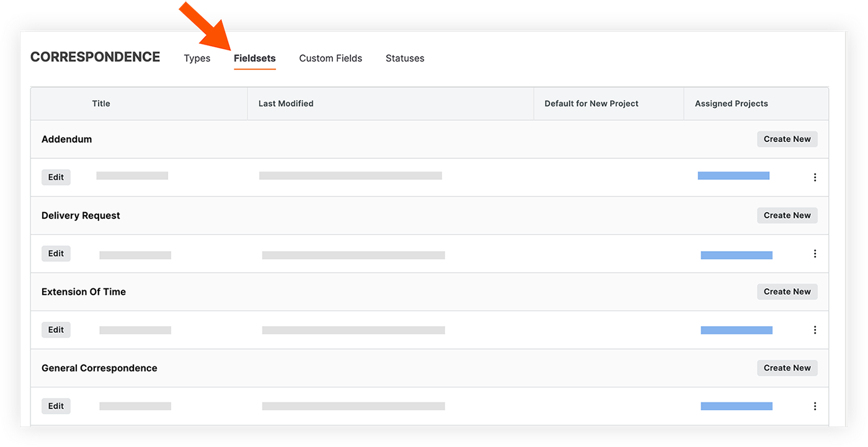
Task: Open Extension Of Time row's overflow menu
Action: pyautogui.click(x=815, y=329)
